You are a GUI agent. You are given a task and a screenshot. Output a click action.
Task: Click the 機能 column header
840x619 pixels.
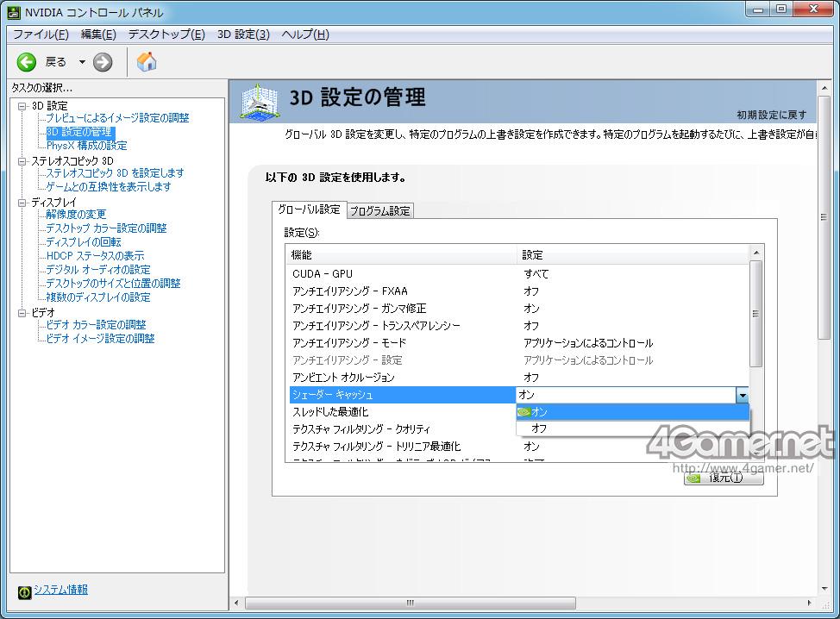coord(403,255)
